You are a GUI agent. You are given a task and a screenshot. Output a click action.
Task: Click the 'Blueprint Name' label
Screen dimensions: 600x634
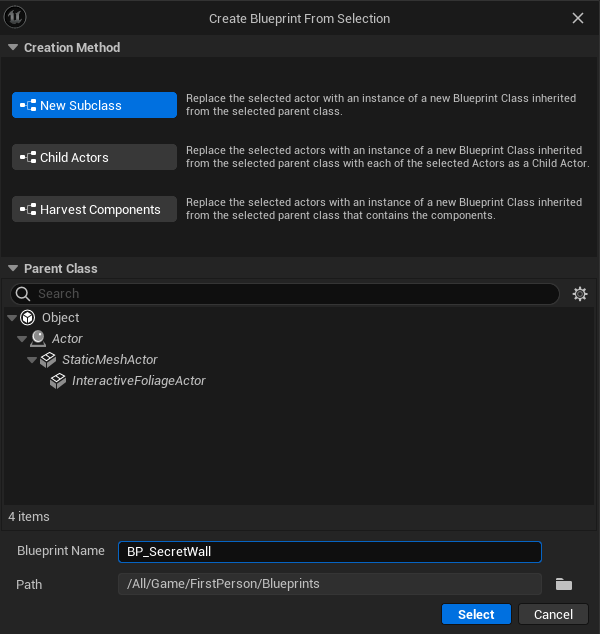pos(61,551)
